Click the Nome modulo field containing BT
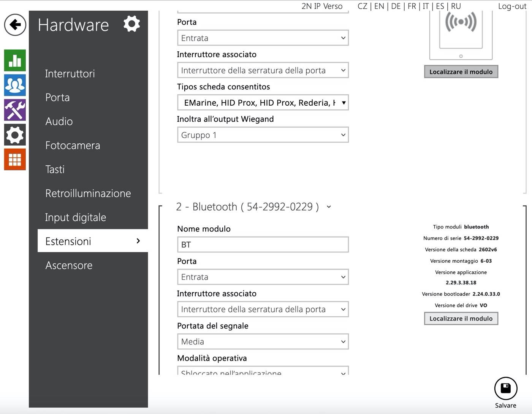 (263, 245)
